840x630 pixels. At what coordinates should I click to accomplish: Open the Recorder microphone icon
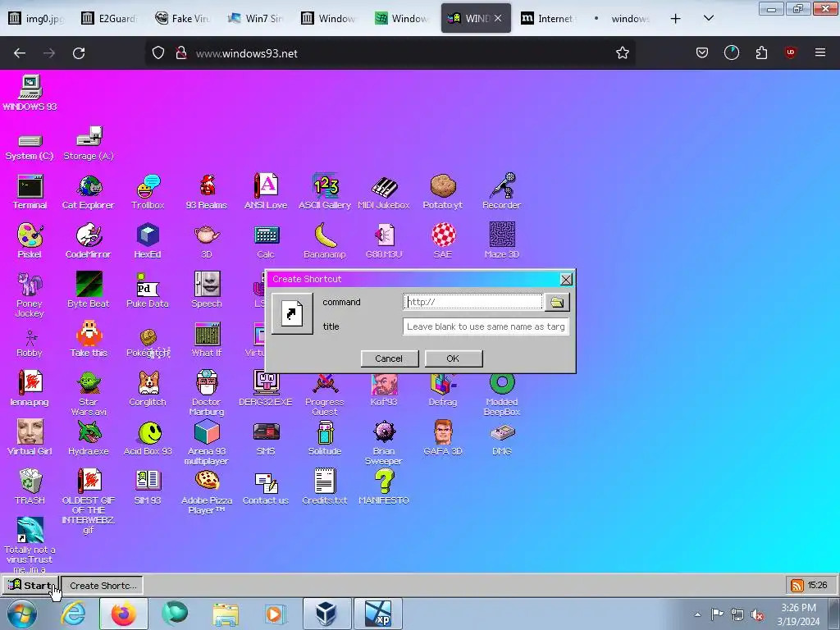coord(502,191)
